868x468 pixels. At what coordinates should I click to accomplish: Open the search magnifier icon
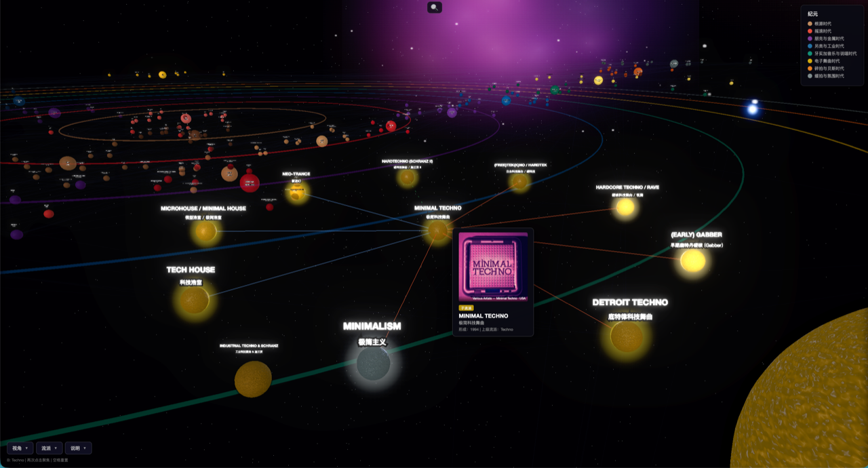435,7
